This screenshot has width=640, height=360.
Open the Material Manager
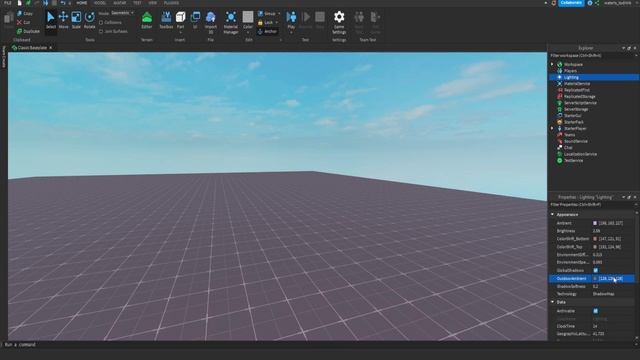231,22
